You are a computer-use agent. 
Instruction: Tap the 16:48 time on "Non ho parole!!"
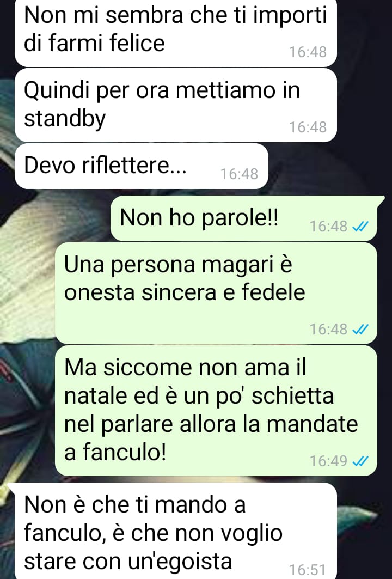pos(328,227)
